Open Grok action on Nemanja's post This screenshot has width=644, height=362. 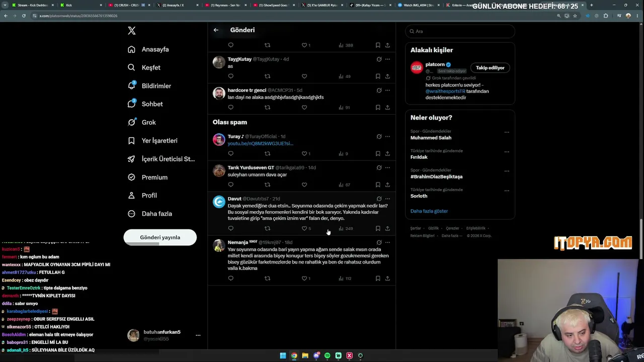[x=379, y=242]
